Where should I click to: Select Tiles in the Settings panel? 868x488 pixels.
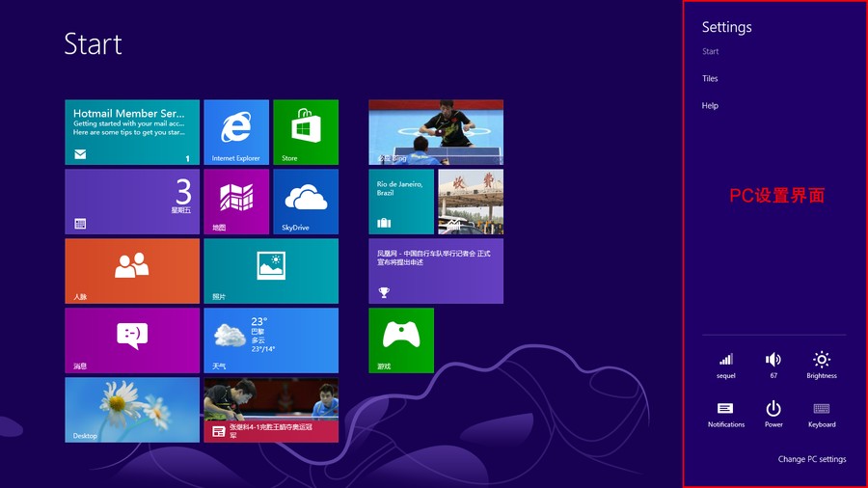tap(710, 79)
